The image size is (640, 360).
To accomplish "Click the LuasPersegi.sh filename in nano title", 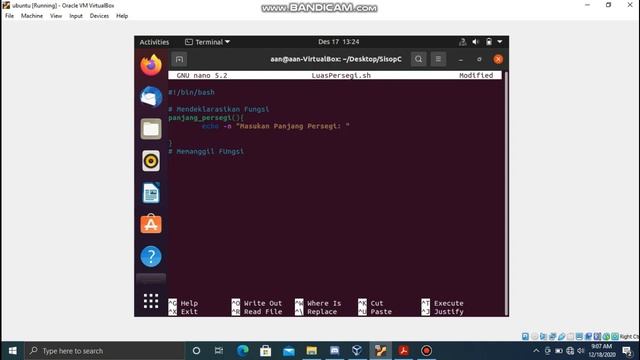I will (x=341, y=76).
